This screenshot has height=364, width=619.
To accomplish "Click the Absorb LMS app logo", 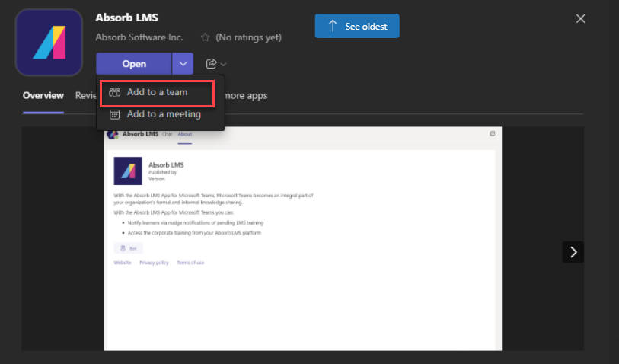I will [x=48, y=43].
